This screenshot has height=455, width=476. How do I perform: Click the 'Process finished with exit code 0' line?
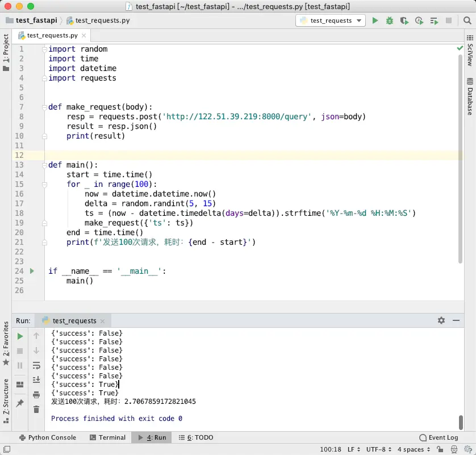pyautogui.click(x=116, y=418)
